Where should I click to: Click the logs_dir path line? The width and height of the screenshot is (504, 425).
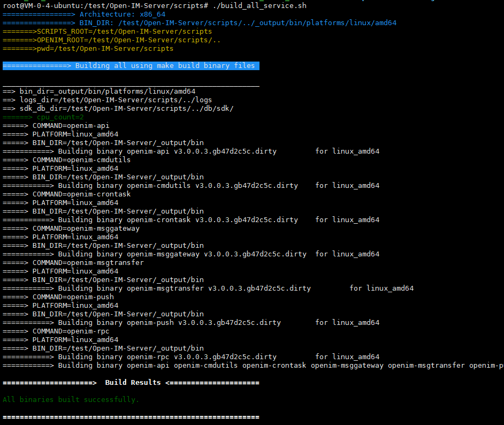click(116, 100)
